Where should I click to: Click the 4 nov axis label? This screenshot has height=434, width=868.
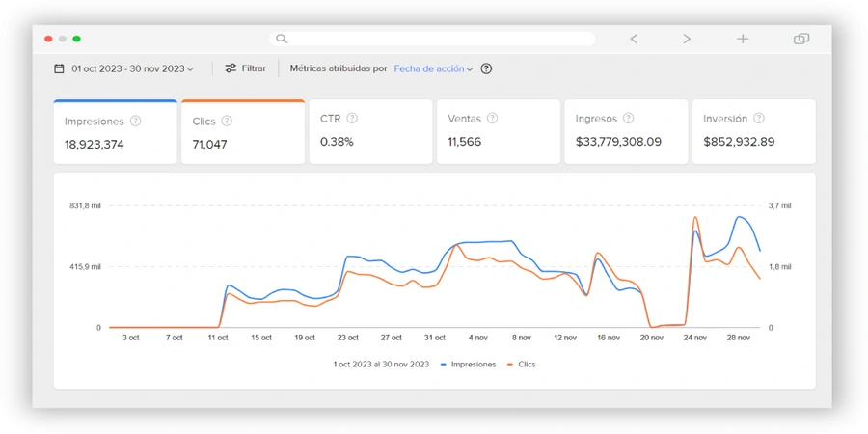tap(477, 338)
